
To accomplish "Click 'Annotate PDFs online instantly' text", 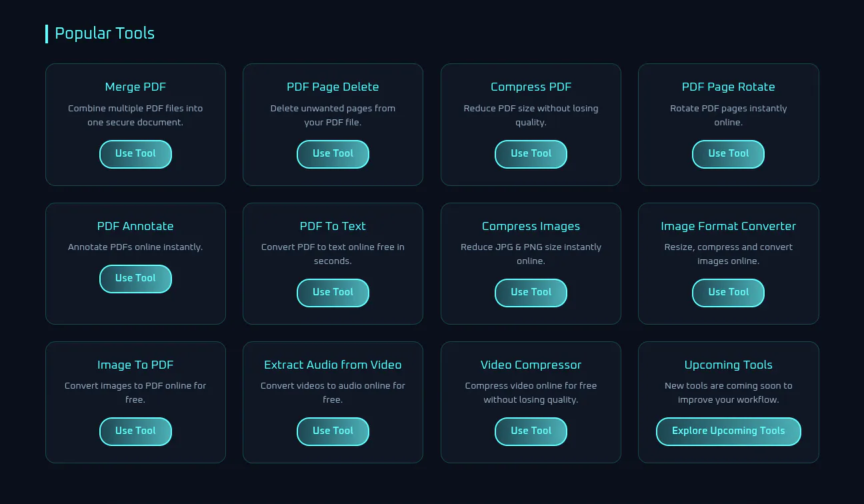I will click(x=135, y=247).
